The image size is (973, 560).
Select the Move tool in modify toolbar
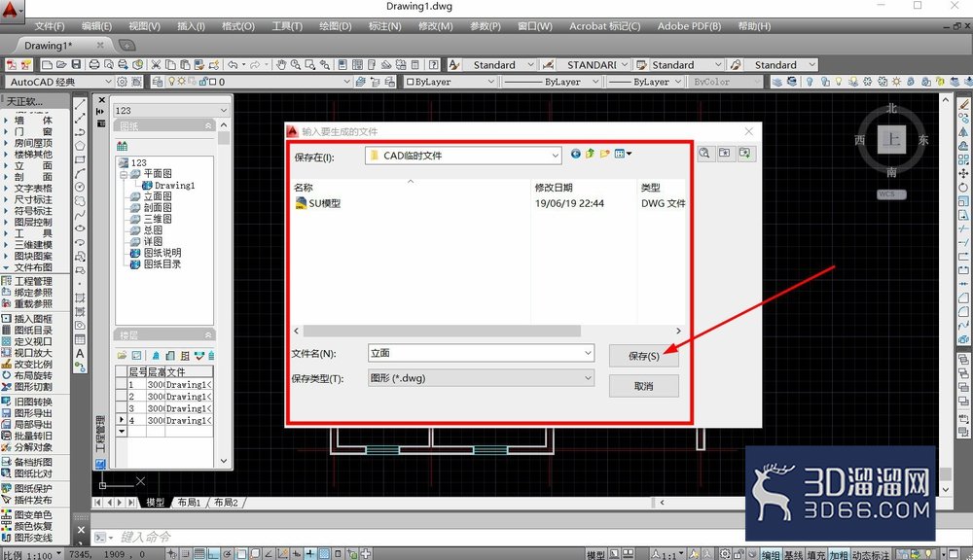963,174
